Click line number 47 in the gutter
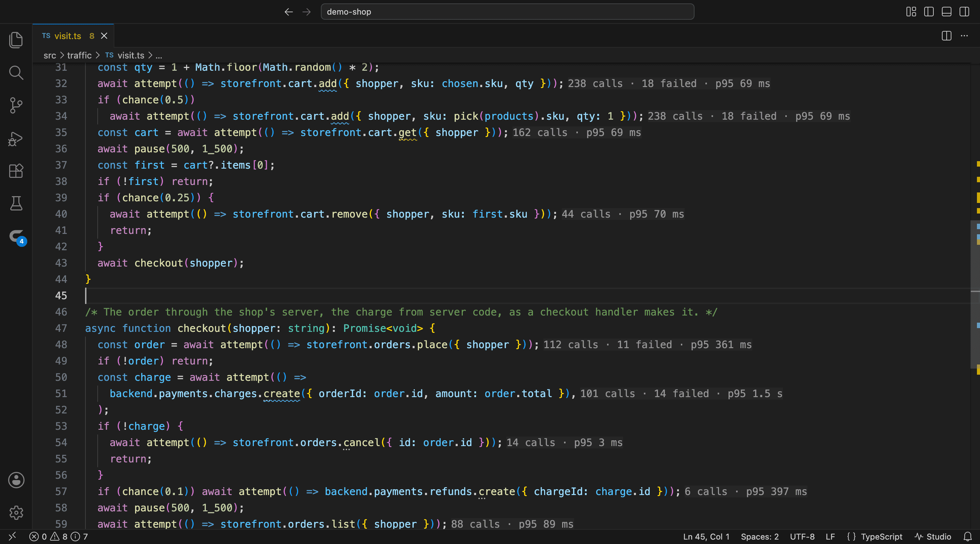The height and width of the screenshot is (544, 980). 61,328
